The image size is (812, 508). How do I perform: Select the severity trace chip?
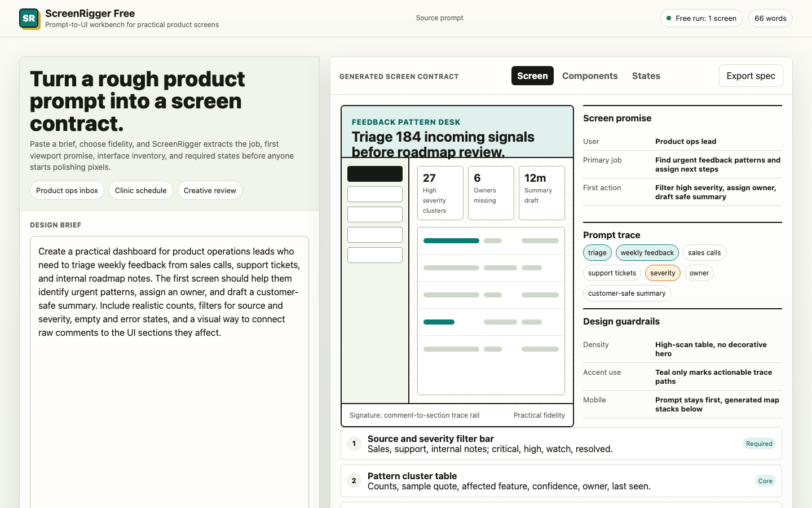pyautogui.click(x=663, y=273)
